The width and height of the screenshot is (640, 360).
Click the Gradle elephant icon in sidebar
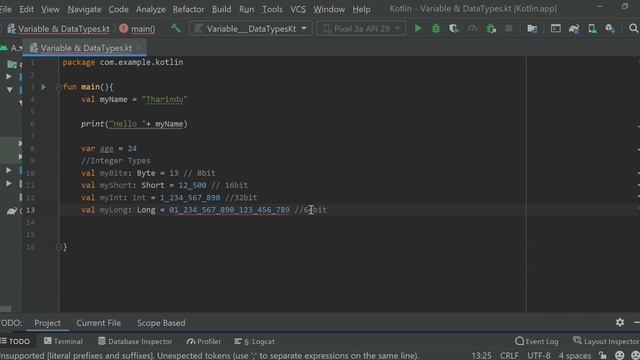11,211
